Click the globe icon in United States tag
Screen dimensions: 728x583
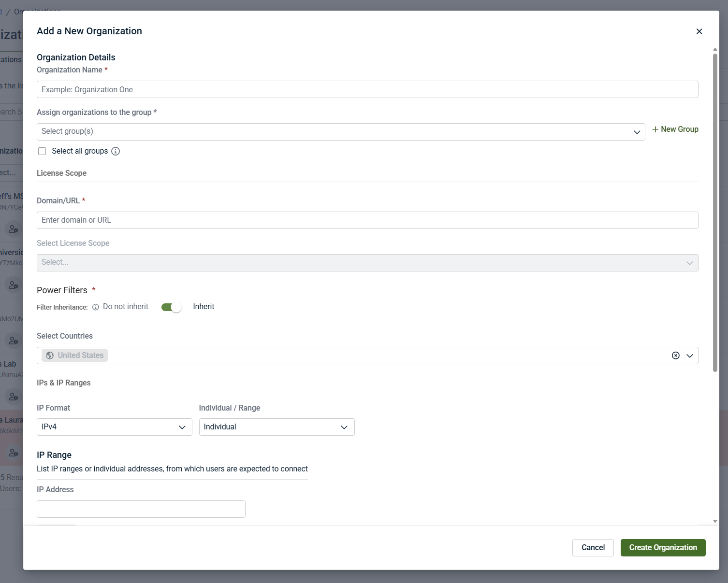pyautogui.click(x=50, y=355)
